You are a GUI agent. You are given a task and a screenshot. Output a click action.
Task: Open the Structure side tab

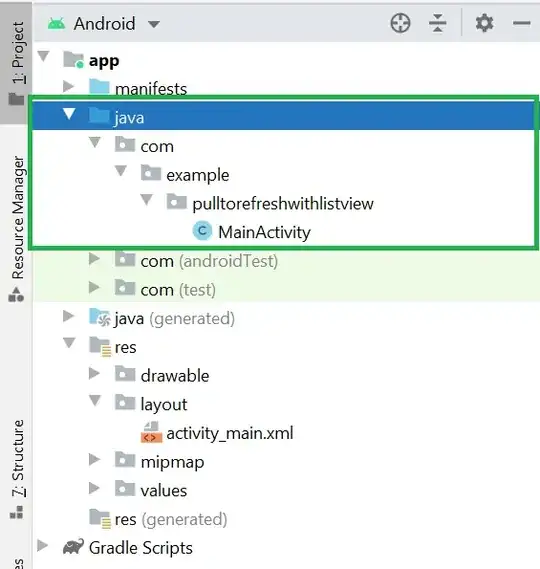(x=17, y=469)
